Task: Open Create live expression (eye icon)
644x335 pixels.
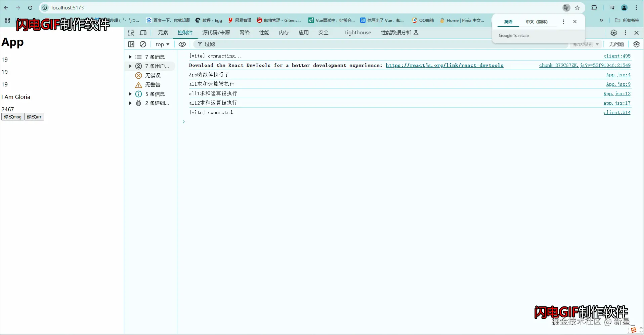Action: (182, 44)
